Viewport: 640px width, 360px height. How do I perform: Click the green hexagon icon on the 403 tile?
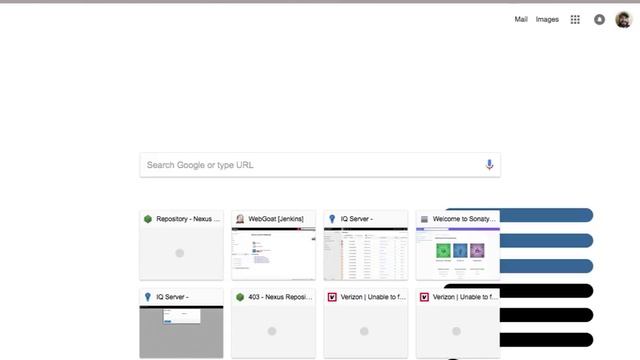pos(240,297)
